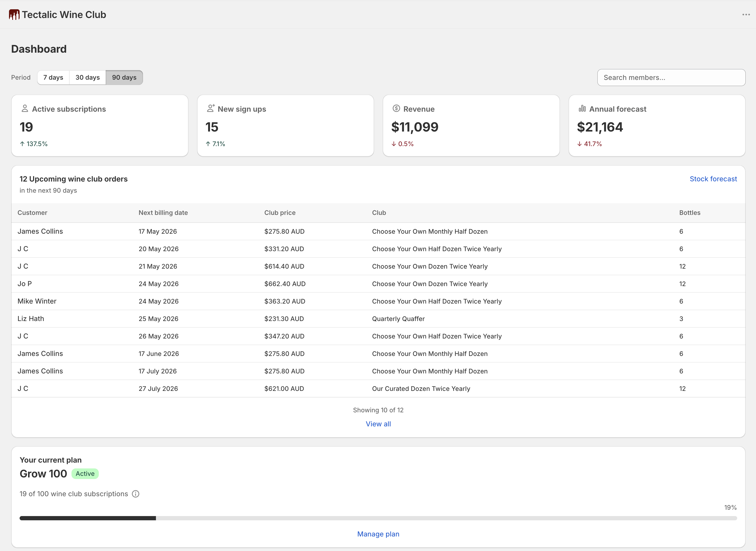Click the subscription usage progress bar

378,518
